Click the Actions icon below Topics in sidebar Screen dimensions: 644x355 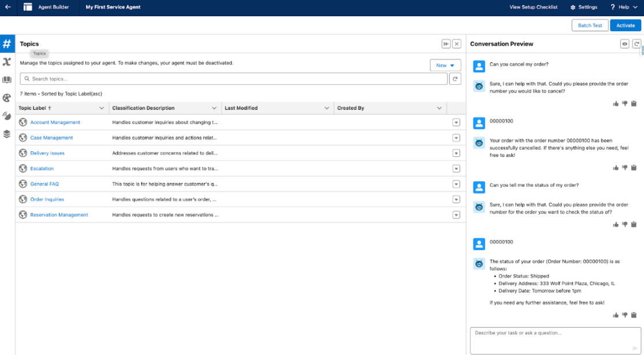(x=7, y=62)
